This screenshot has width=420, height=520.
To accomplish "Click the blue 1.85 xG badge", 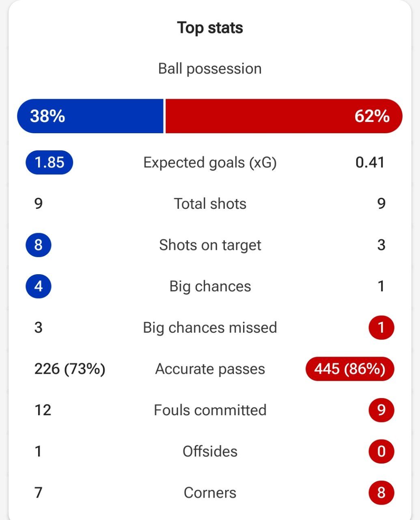I will tap(49, 162).
